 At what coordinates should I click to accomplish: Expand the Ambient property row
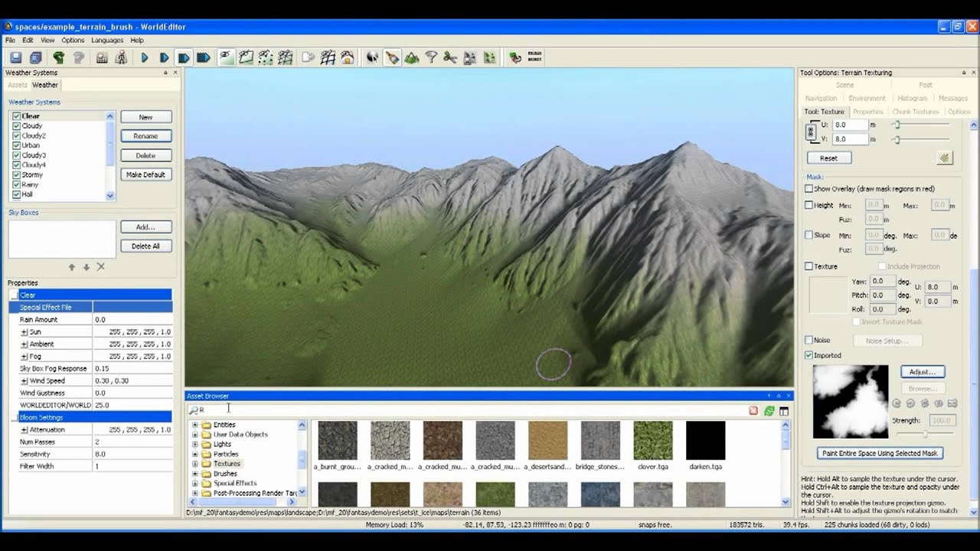[24, 344]
